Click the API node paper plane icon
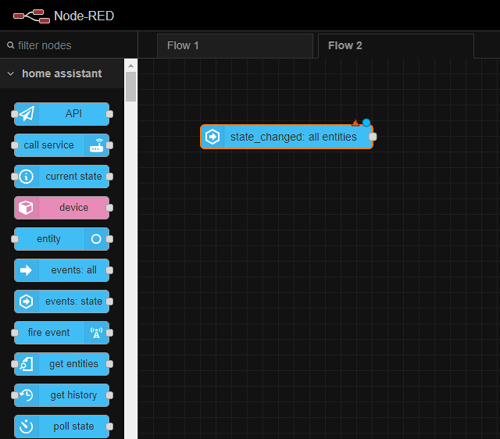 pyautogui.click(x=27, y=114)
